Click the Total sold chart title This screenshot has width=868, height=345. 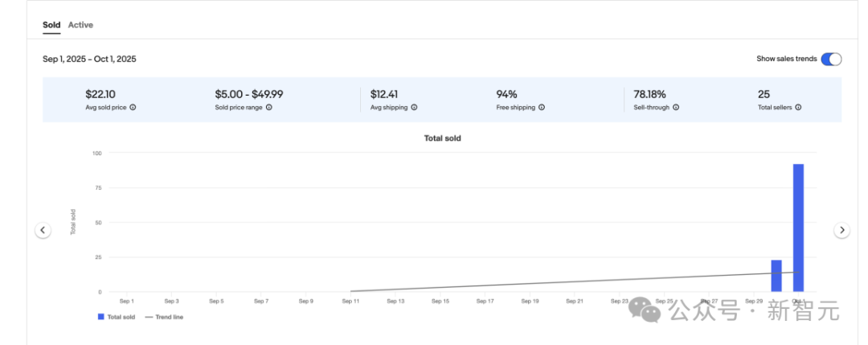(x=442, y=138)
